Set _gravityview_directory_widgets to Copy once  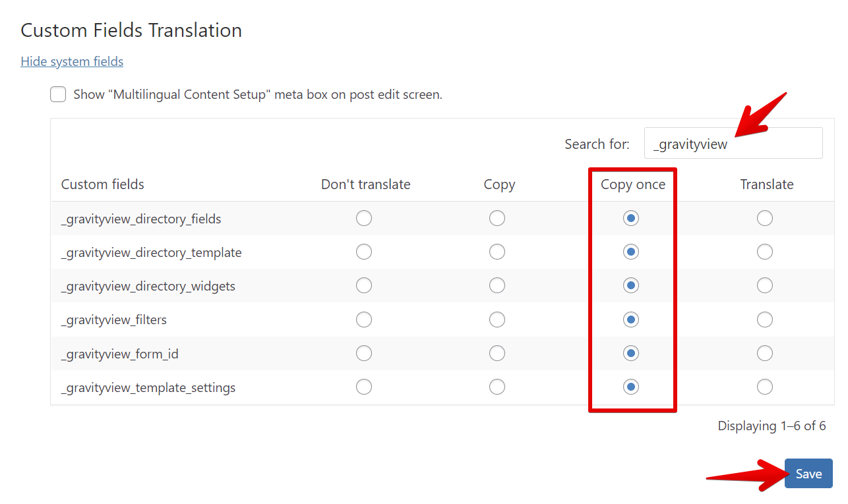[631, 285]
